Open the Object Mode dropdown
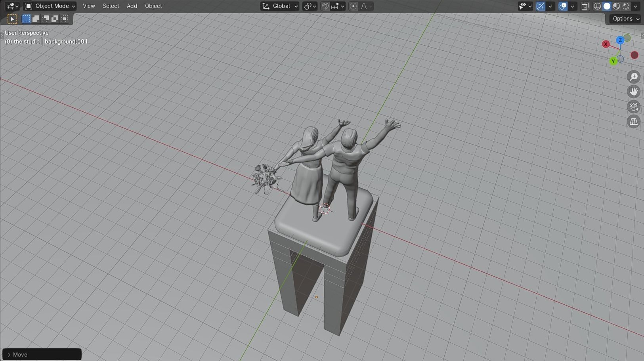 coord(50,6)
